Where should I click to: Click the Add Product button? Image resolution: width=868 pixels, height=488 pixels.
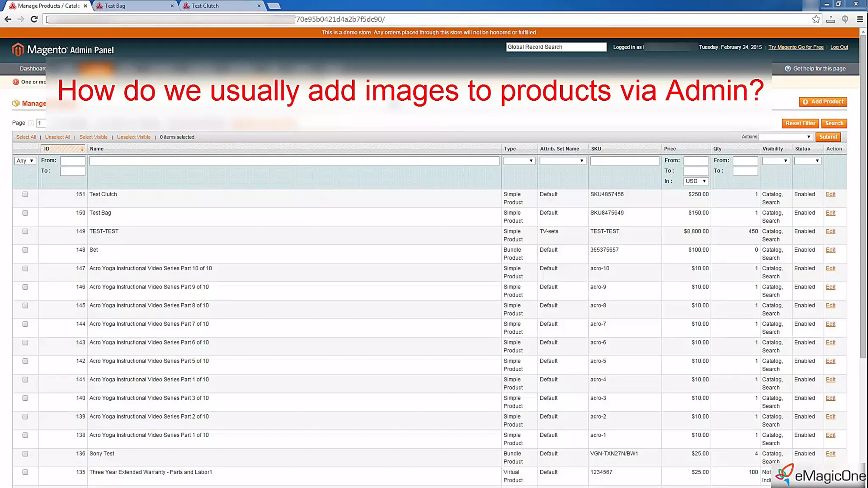[x=823, y=102]
